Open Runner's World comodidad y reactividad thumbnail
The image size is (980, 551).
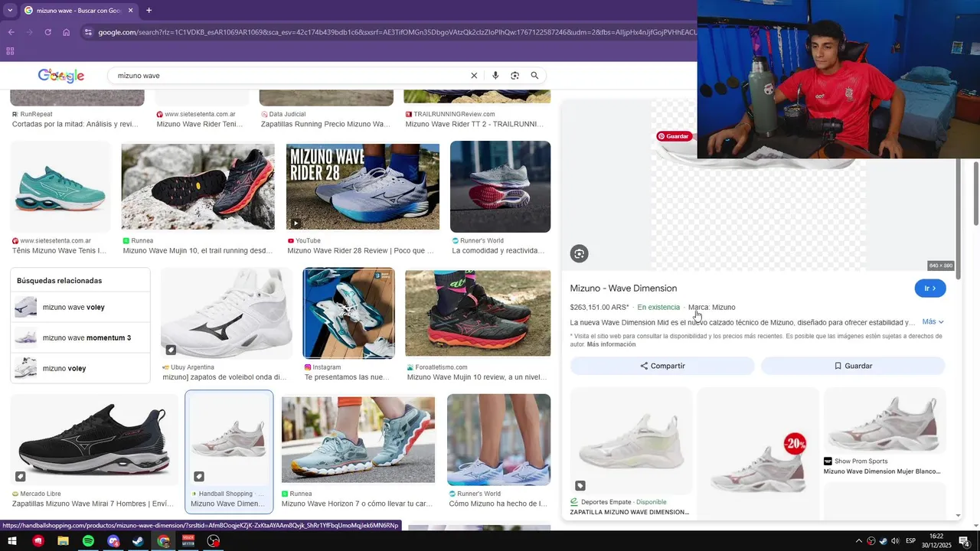click(500, 187)
